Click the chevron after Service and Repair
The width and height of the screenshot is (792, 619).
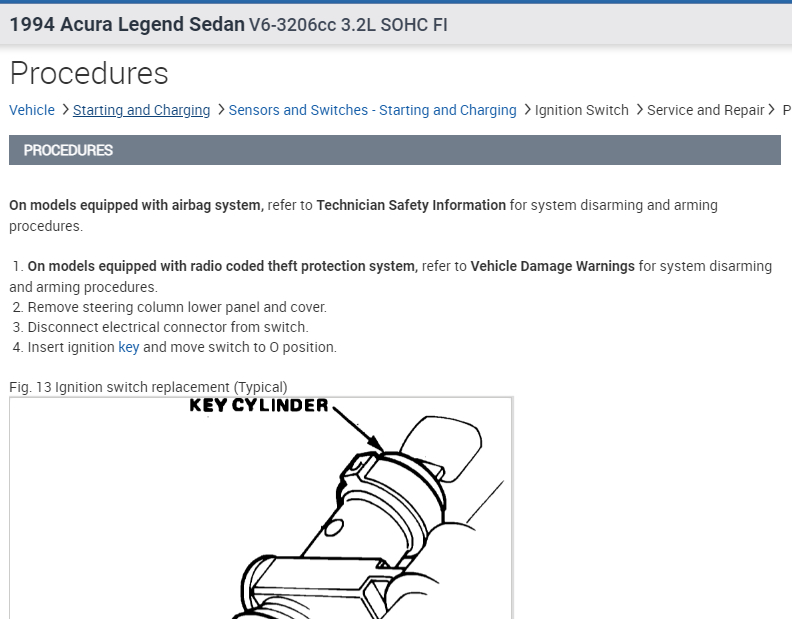point(771,110)
